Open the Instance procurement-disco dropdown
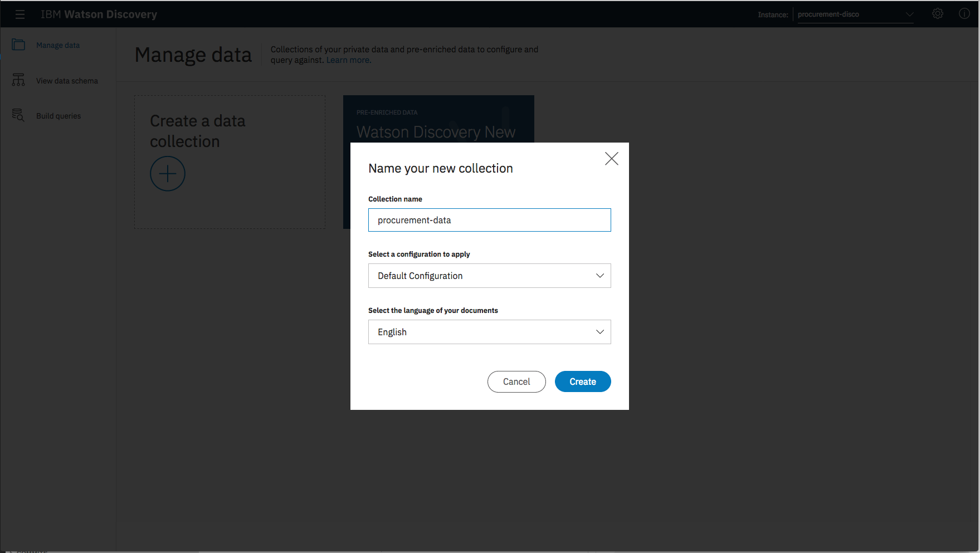 pyautogui.click(x=855, y=14)
